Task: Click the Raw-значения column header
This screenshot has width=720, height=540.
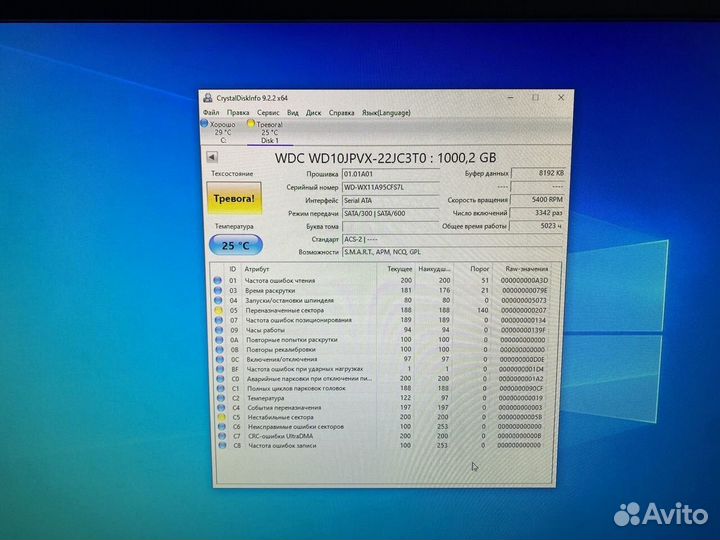Action: tap(526, 269)
